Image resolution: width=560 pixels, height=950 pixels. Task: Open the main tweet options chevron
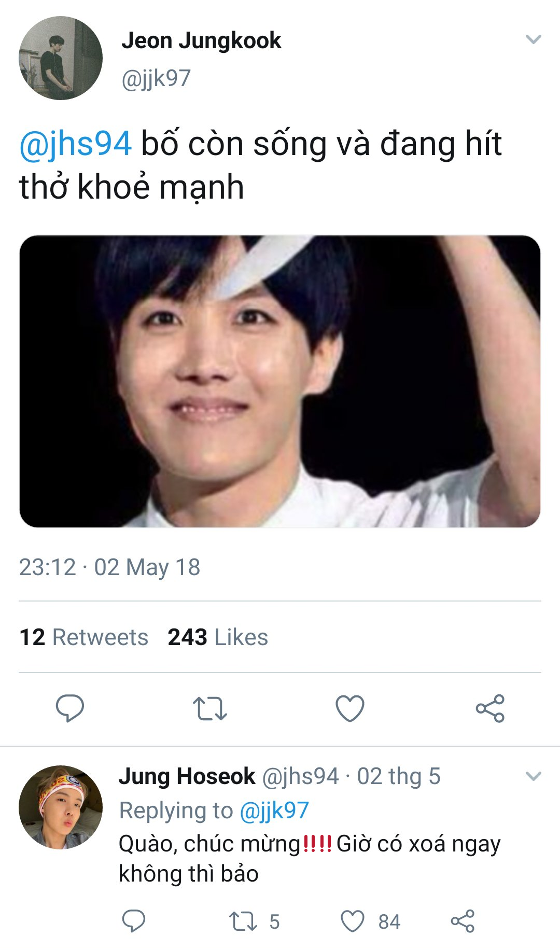coord(534,39)
